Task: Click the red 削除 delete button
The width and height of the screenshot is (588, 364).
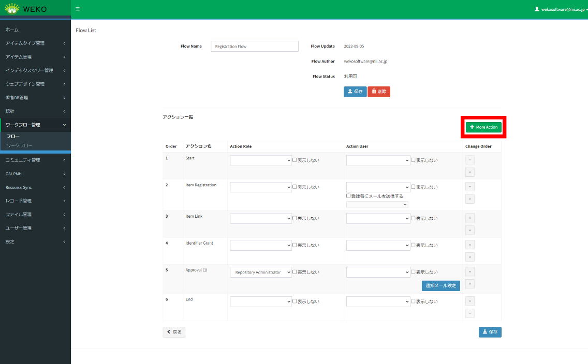Action: click(379, 92)
